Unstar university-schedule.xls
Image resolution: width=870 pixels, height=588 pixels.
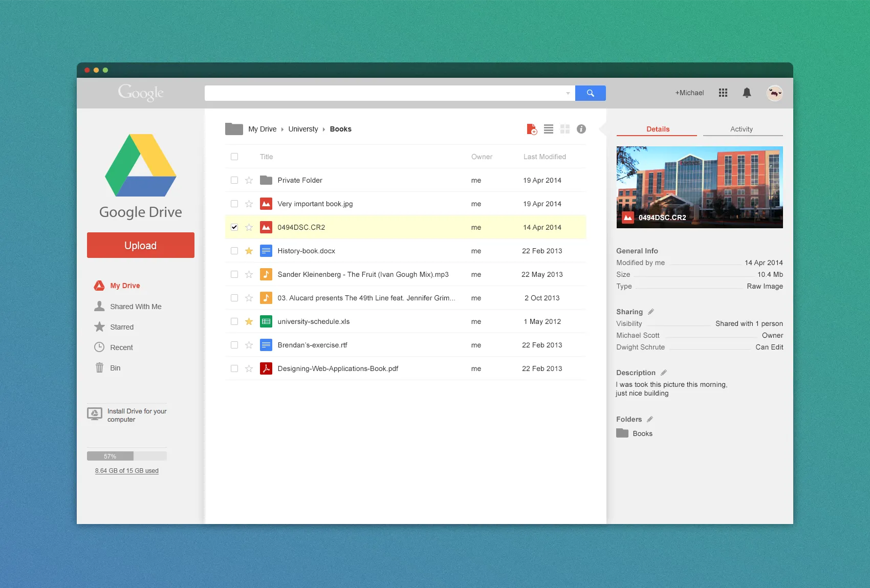[249, 321]
